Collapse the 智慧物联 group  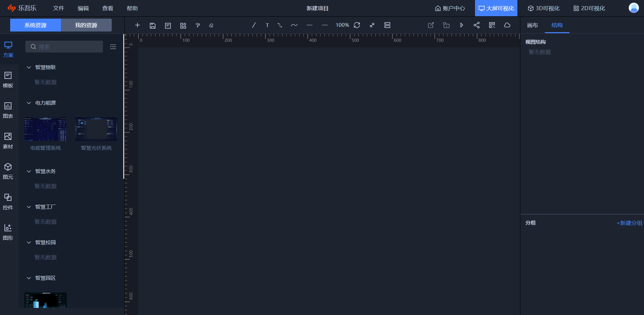pyautogui.click(x=29, y=67)
